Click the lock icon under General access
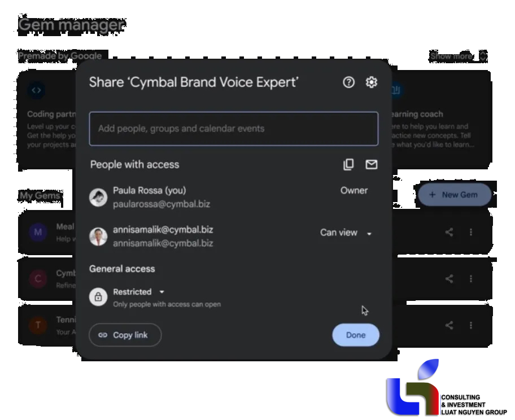515x420 pixels. [x=98, y=297]
